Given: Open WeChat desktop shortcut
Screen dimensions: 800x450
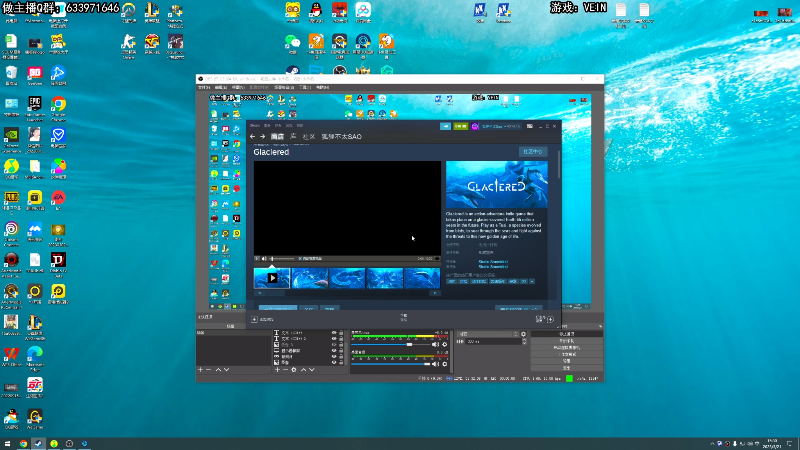Looking at the screenshot, I should click(292, 44).
